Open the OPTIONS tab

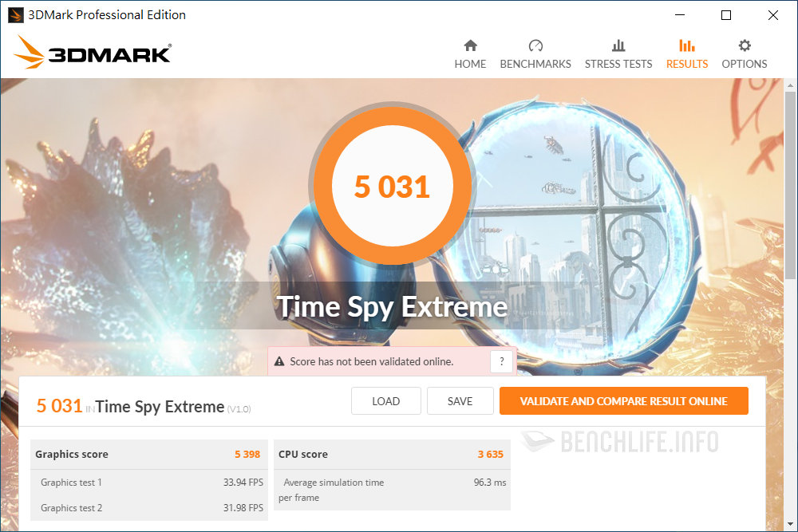(744, 54)
